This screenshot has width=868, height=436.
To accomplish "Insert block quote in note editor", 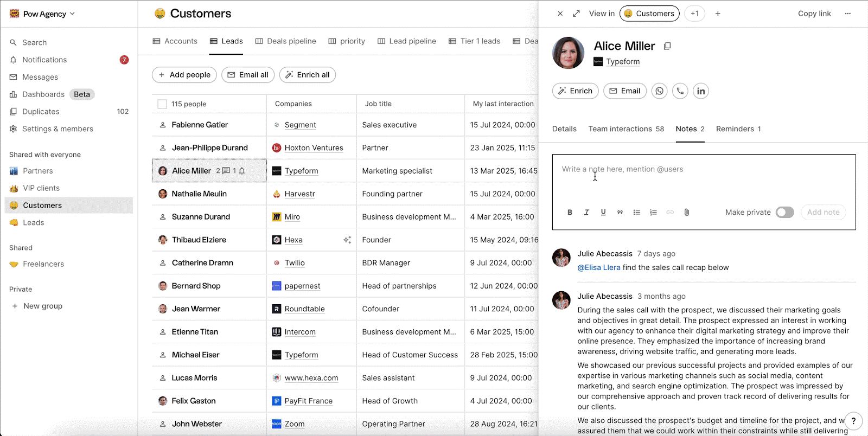I will point(620,213).
